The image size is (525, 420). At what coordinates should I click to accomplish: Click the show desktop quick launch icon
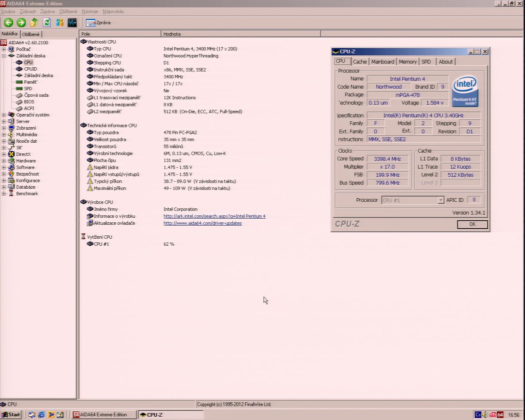60,415
